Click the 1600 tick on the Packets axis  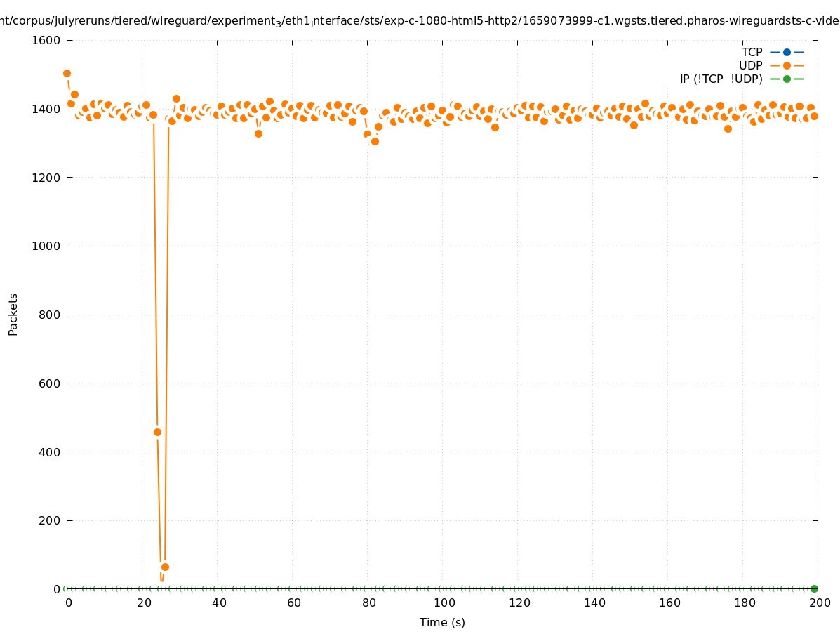point(47,41)
